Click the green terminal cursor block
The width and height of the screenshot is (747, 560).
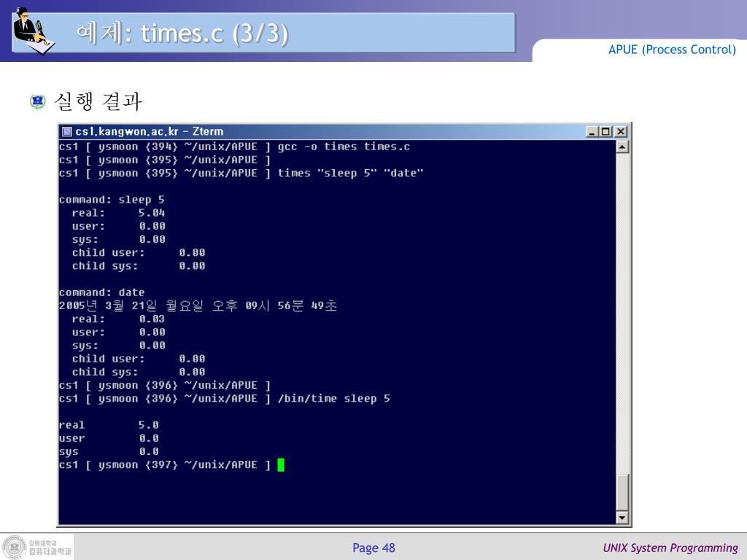[x=281, y=464]
